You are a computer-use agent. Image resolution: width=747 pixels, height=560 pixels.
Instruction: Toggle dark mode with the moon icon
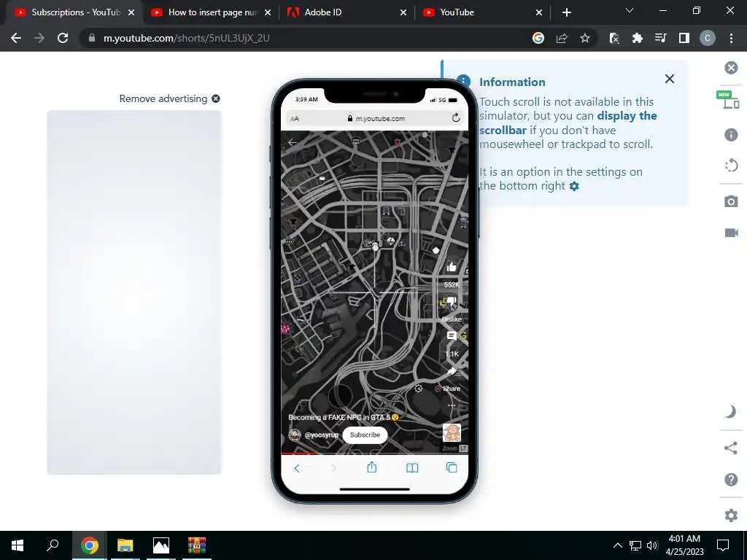[x=731, y=411]
